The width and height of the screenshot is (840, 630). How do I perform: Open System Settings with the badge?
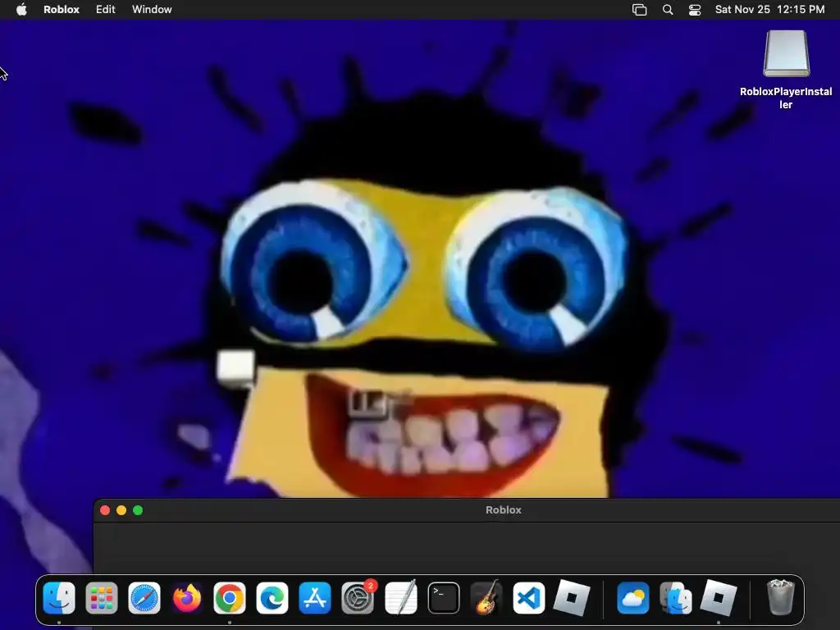tap(358, 597)
